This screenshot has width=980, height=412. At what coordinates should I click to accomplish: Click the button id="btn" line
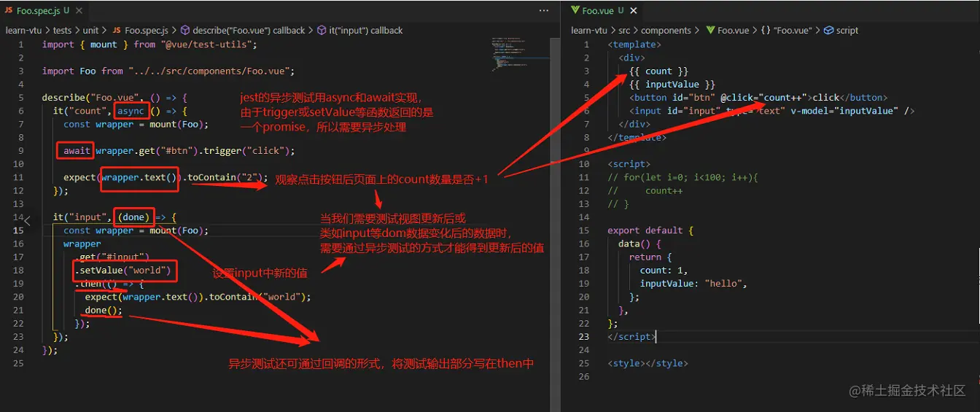coord(758,98)
